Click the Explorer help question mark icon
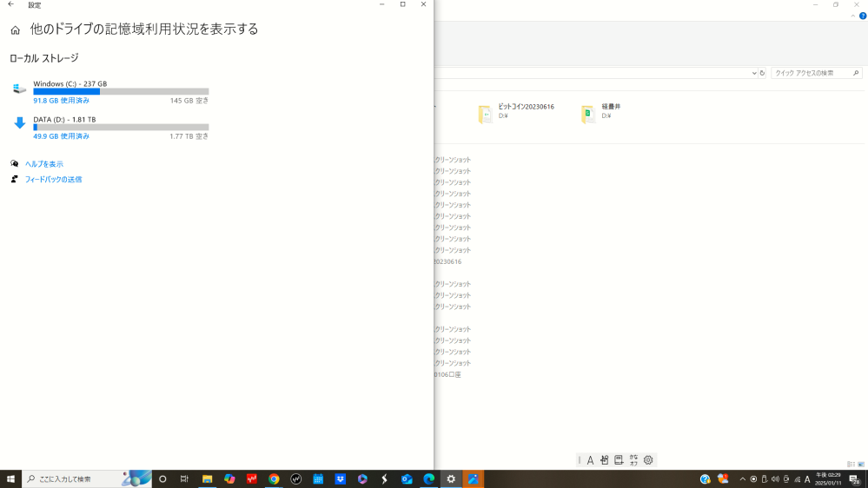The width and height of the screenshot is (868, 488). 863,16
